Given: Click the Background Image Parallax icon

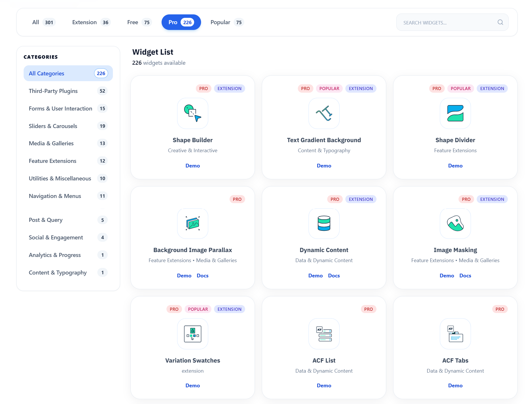Looking at the screenshot, I should coord(193,224).
